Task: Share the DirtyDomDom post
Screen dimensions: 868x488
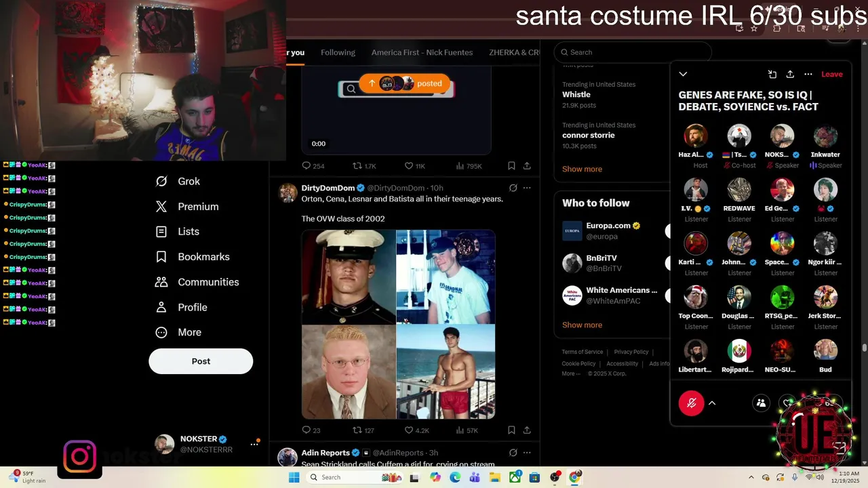Action: (527, 430)
